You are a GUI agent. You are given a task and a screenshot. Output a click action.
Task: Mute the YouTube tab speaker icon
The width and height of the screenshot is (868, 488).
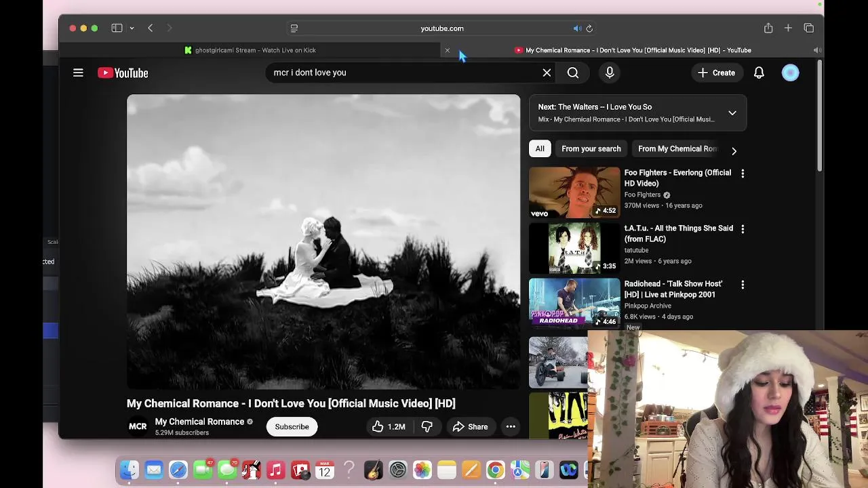(816, 50)
